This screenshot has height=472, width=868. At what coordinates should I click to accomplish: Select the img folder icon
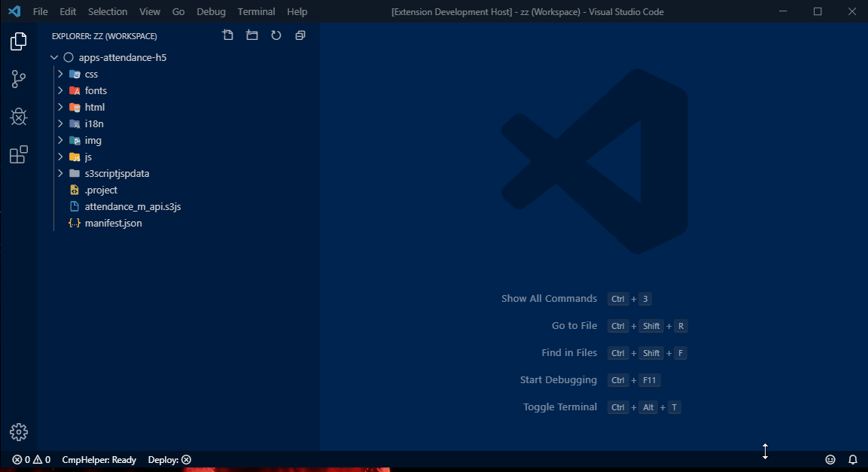(x=75, y=141)
